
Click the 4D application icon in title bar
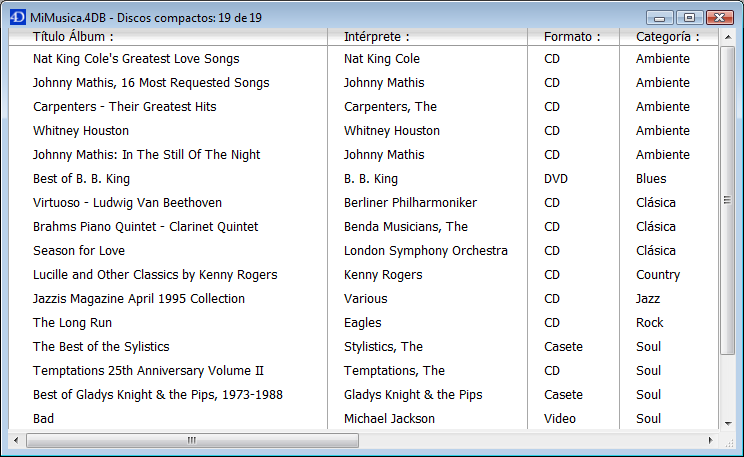click(x=17, y=17)
